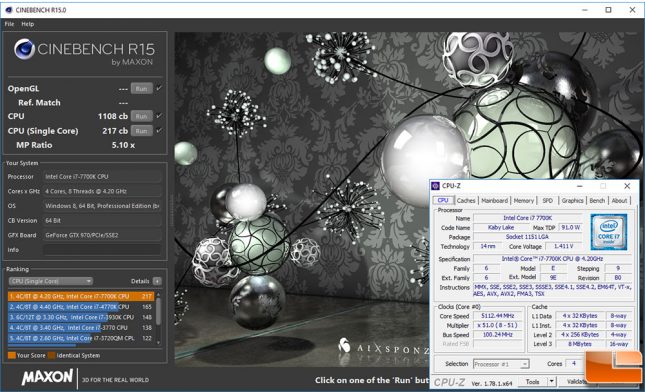Open the Help menu in Cinebench
Image resolution: width=645 pixels, height=392 pixels.
tap(28, 24)
